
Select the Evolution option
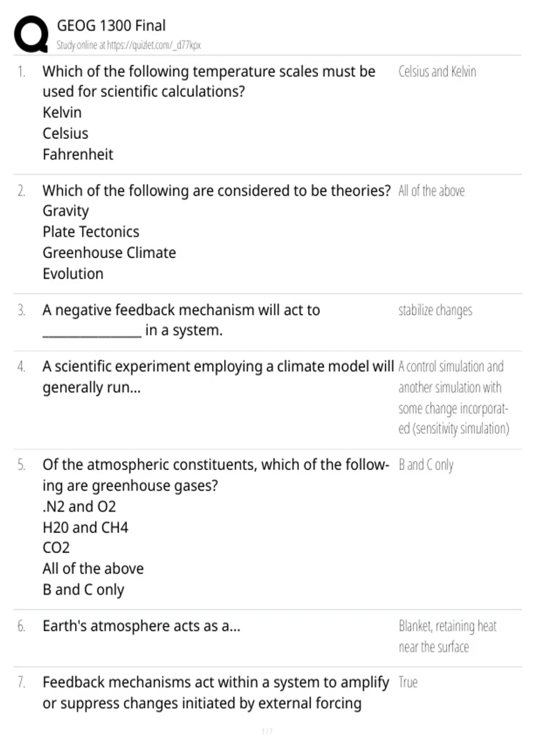[73, 273]
